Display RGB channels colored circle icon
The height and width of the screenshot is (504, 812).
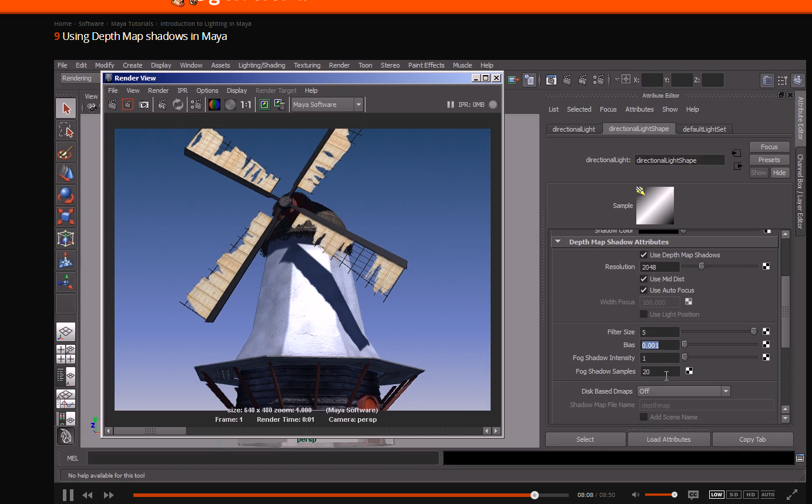point(214,105)
